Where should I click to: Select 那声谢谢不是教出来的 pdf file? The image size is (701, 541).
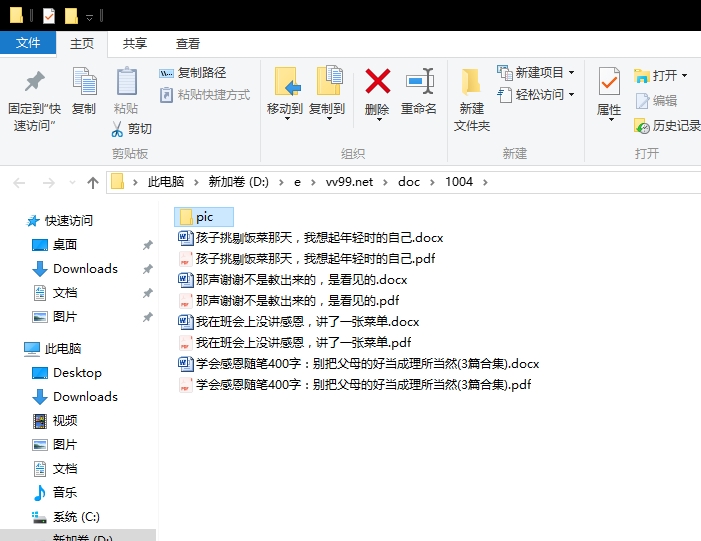click(289, 300)
